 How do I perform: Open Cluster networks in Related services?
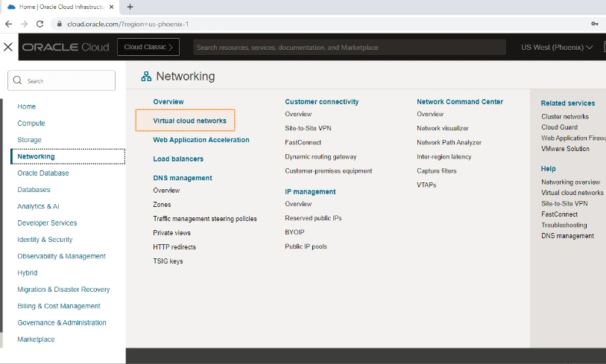point(565,116)
